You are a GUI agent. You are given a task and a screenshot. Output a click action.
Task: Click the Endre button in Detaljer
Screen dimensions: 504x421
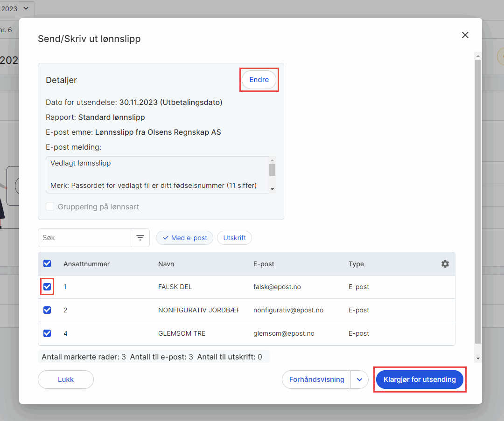[x=259, y=80]
